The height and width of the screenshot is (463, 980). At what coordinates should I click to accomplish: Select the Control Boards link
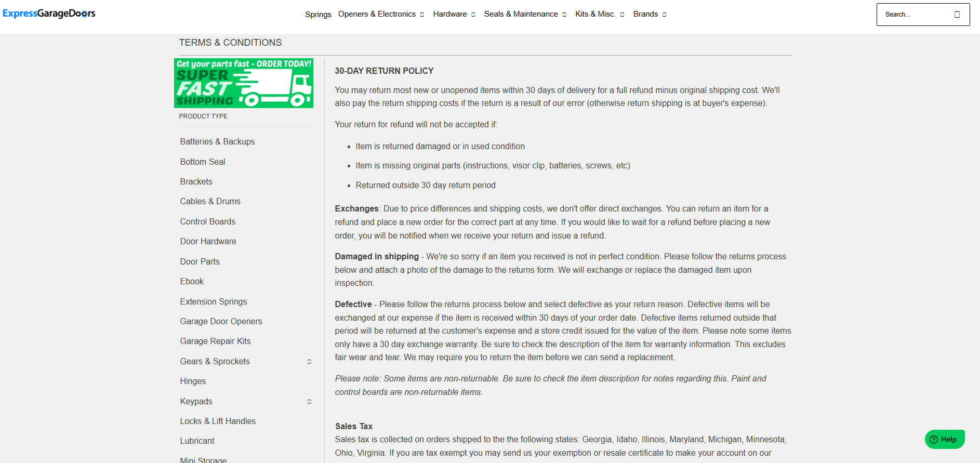pyautogui.click(x=207, y=221)
